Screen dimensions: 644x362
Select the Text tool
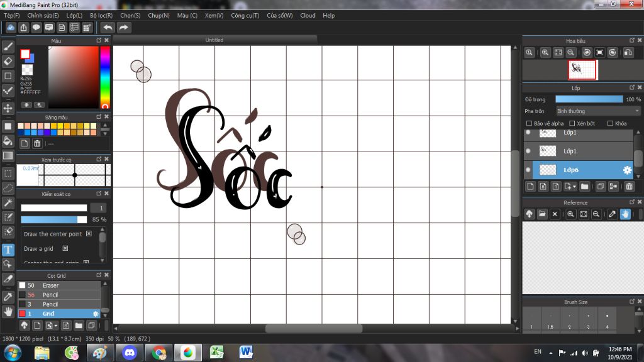click(8, 250)
